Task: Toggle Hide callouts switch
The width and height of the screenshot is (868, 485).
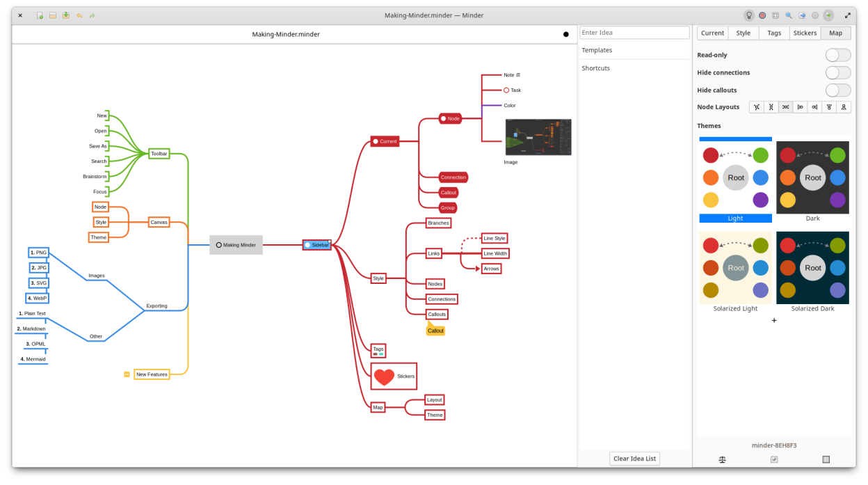Action: point(837,90)
